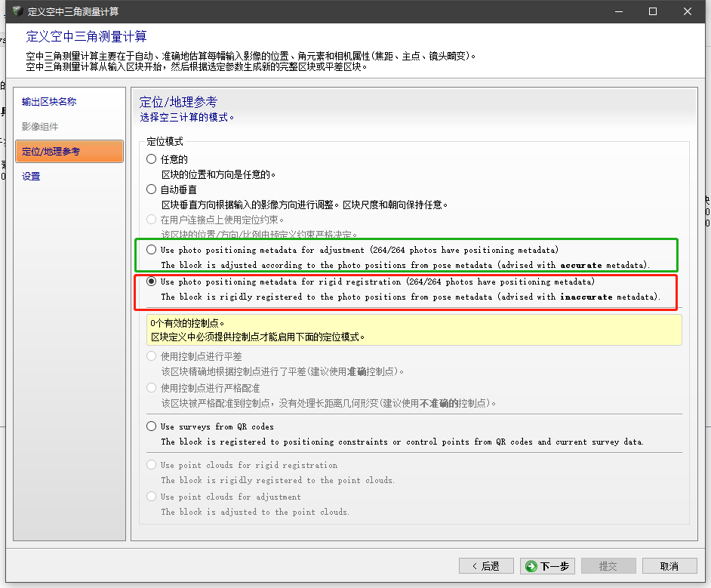Switch to 定位/地理参考 sidebar step
Viewport: 711px width, 588px height.
coord(51,152)
